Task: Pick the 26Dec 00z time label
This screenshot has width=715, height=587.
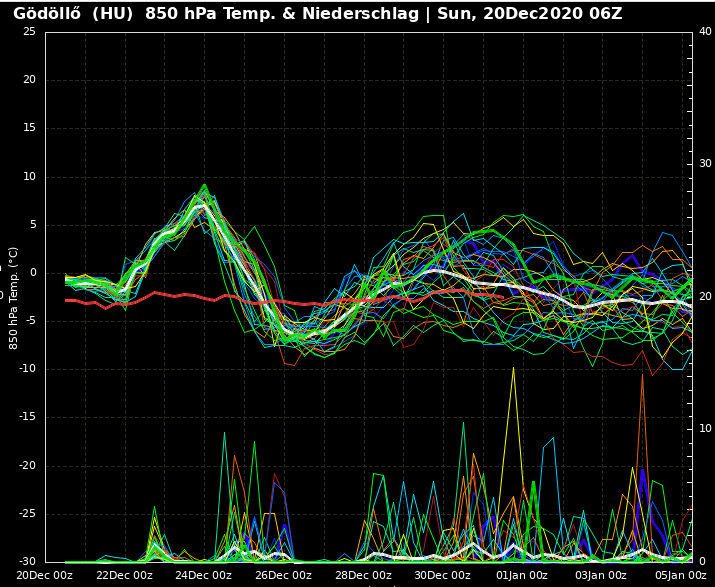Action: tap(283, 575)
